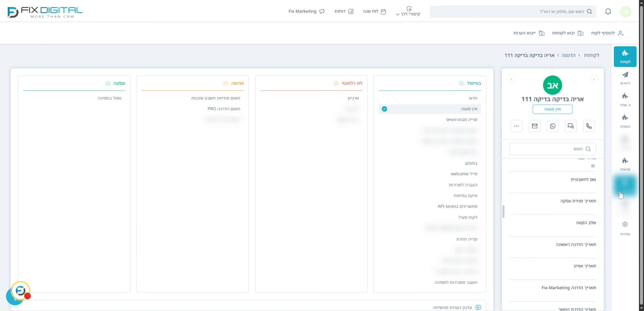Go to next customer using right chevron
Viewport: 644px width, 311px height.
594,79
